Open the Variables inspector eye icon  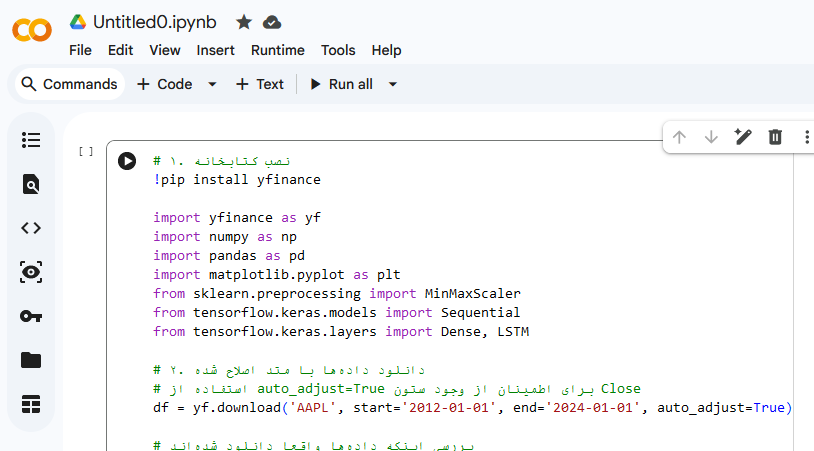(31, 272)
